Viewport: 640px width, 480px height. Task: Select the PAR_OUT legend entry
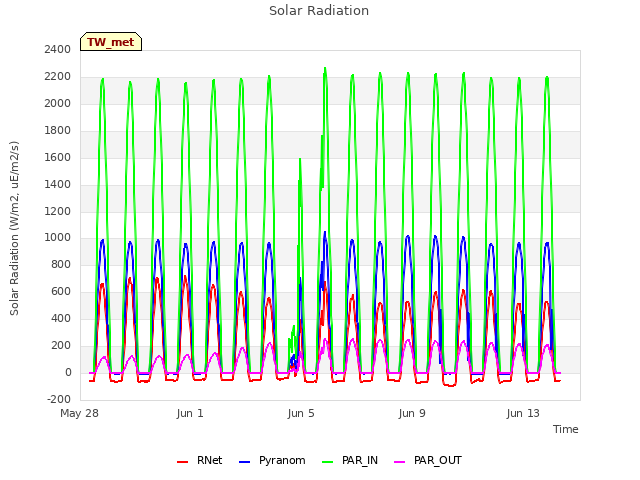tap(428, 460)
